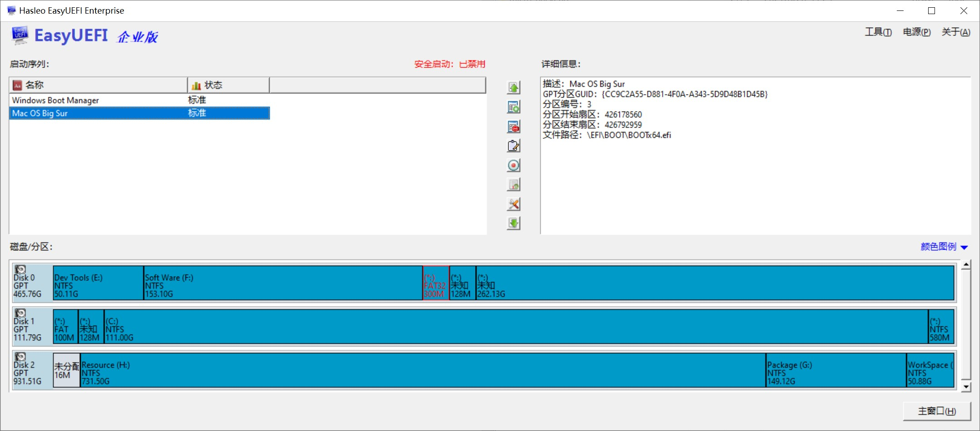
Task: Click the 分区结束扇区 426792959 line
Action: coord(592,125)
